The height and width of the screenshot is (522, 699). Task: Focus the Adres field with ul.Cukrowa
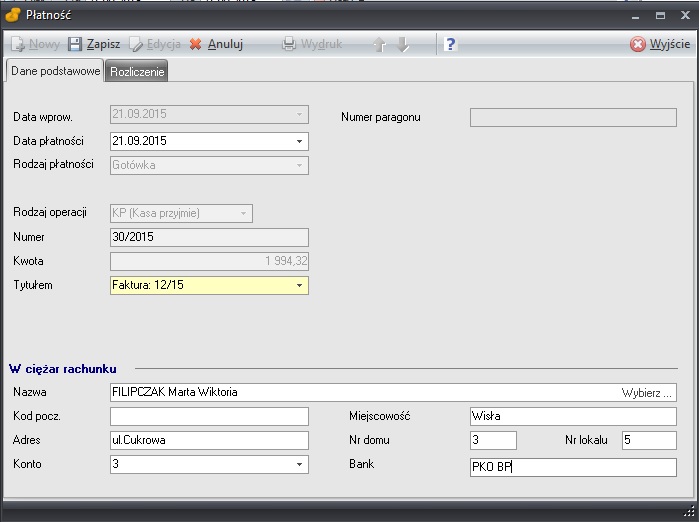click(208, 440)
